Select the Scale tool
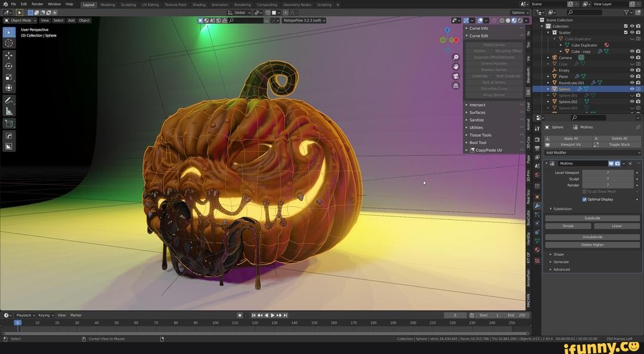This screenshot has width=644, height=354. click(9, 76)
